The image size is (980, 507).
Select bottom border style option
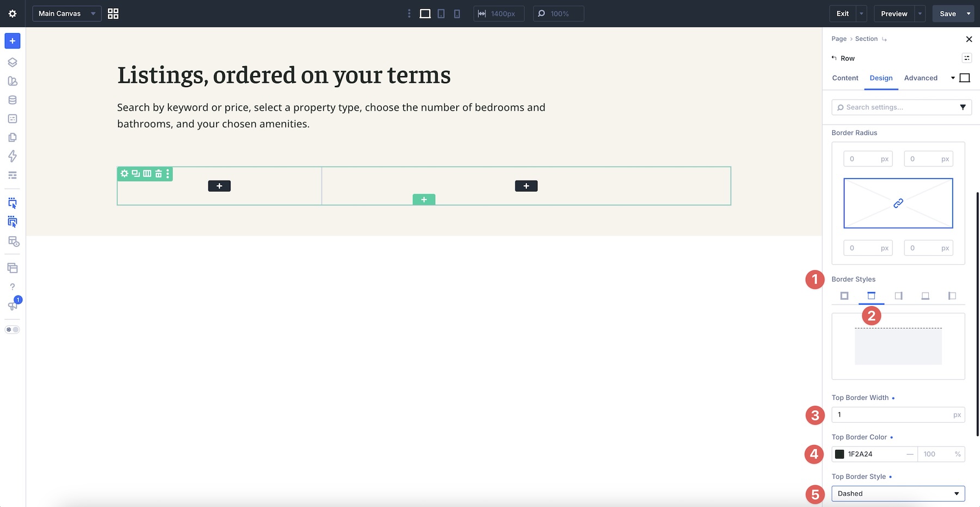925,296
